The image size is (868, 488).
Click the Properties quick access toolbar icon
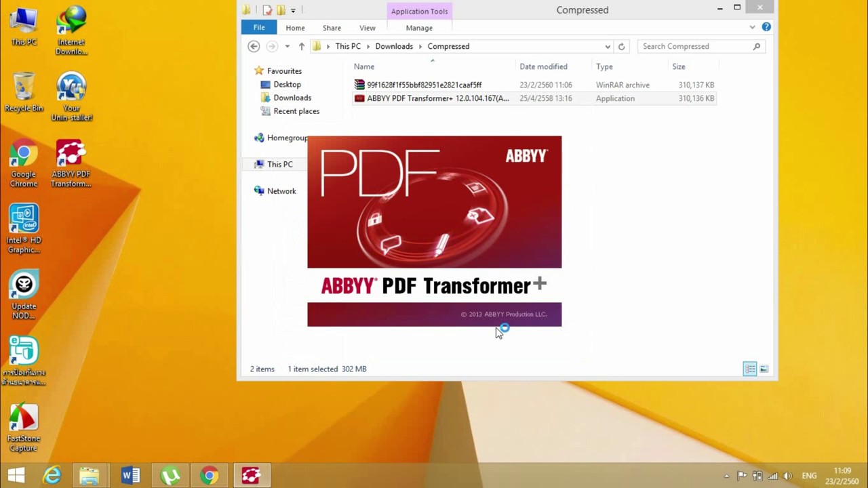click(267, 9)
